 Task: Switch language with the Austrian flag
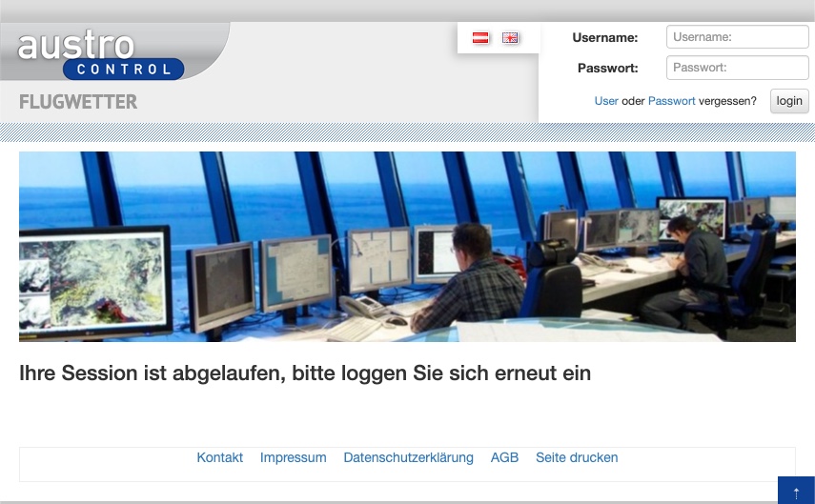pos(481,38)
